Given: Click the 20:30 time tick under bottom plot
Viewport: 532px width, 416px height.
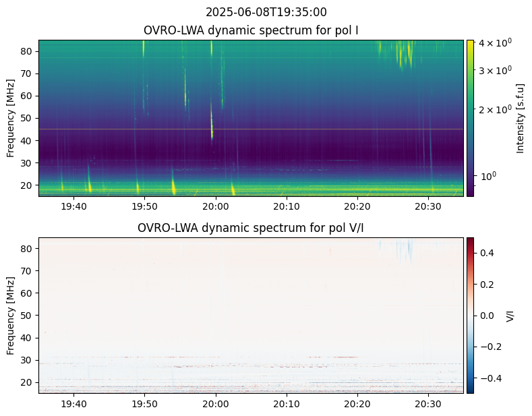Looking at the screenshot, I should [427, 403].
